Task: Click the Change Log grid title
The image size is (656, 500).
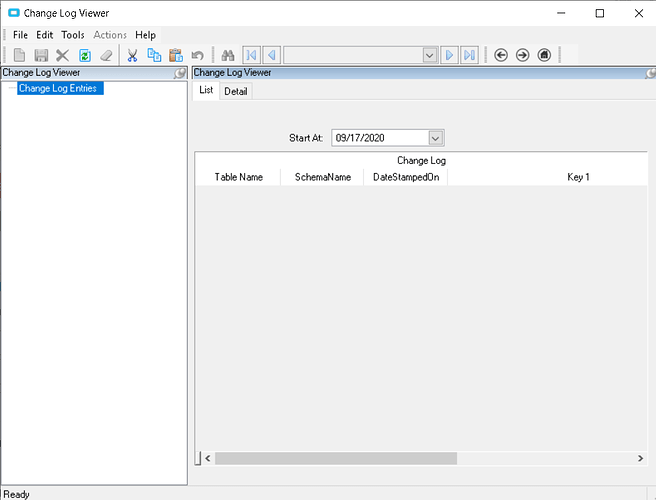Action: 421,161
